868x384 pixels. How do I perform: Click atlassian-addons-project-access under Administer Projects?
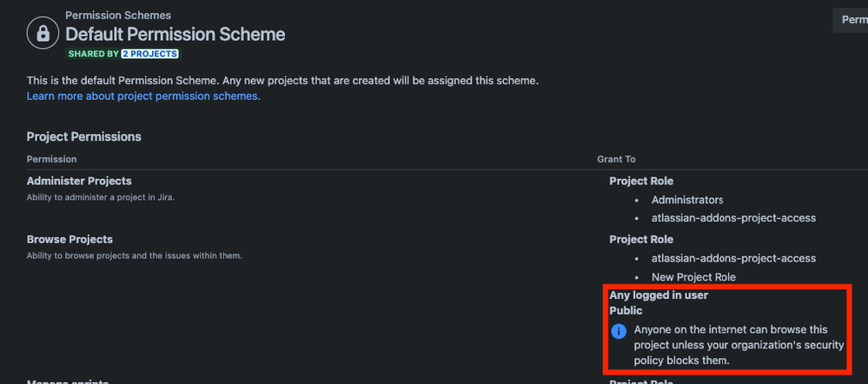(x=733, y=218)
